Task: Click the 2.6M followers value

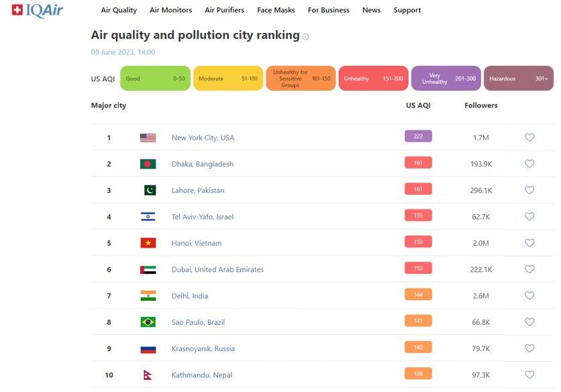Action: point(481,296)
